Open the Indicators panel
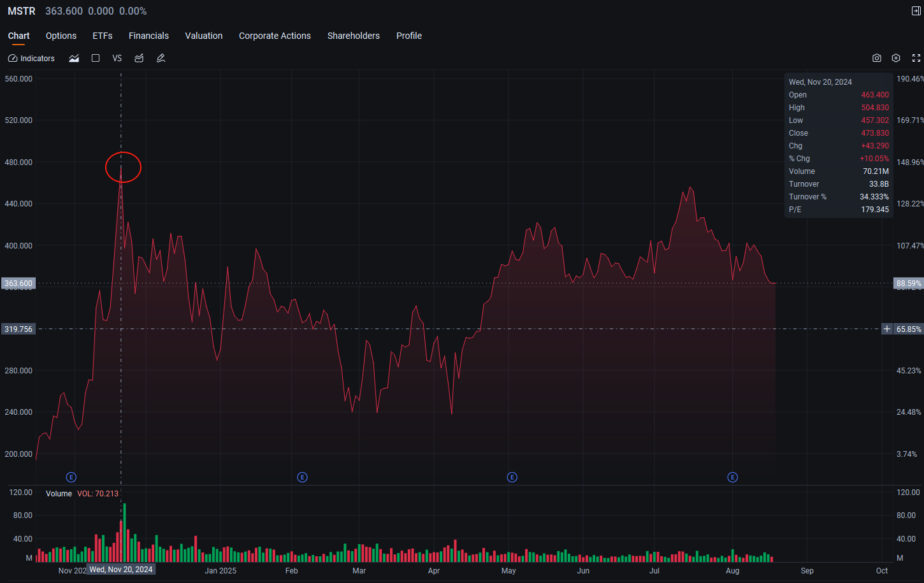924x583 pixels. click(x=31, y=58)
